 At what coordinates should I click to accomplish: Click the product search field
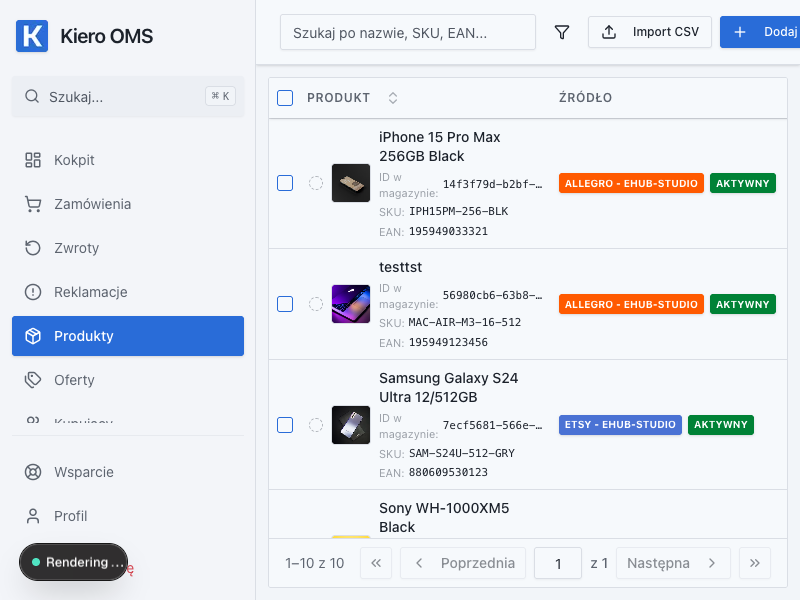coord(408,32)
